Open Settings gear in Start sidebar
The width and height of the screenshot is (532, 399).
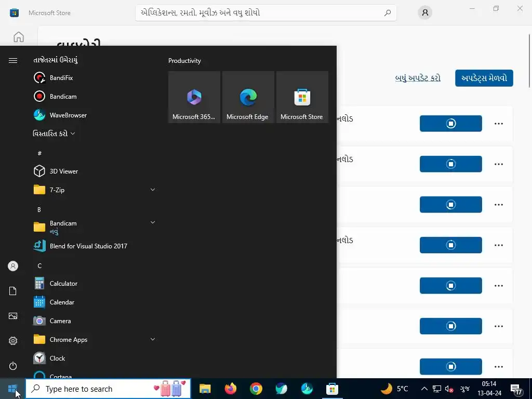click(x=13, y=341)
